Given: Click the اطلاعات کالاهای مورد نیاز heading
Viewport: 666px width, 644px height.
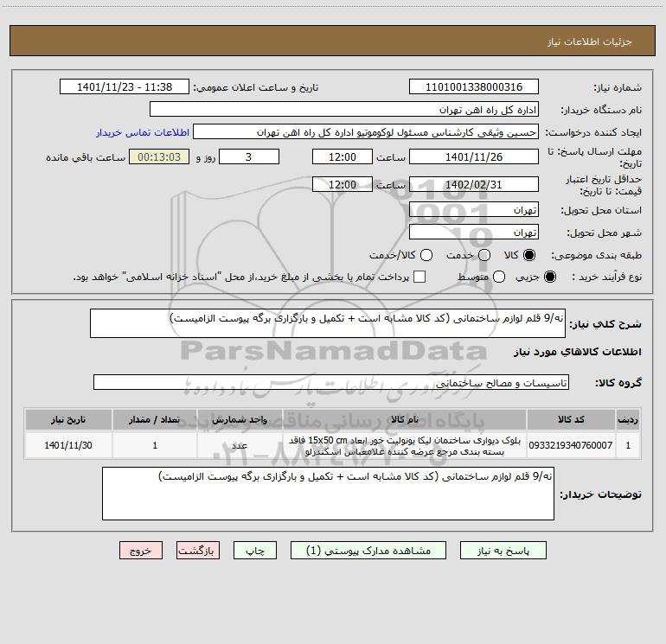Looking at the screenshot, I should [x=577, y=352].
